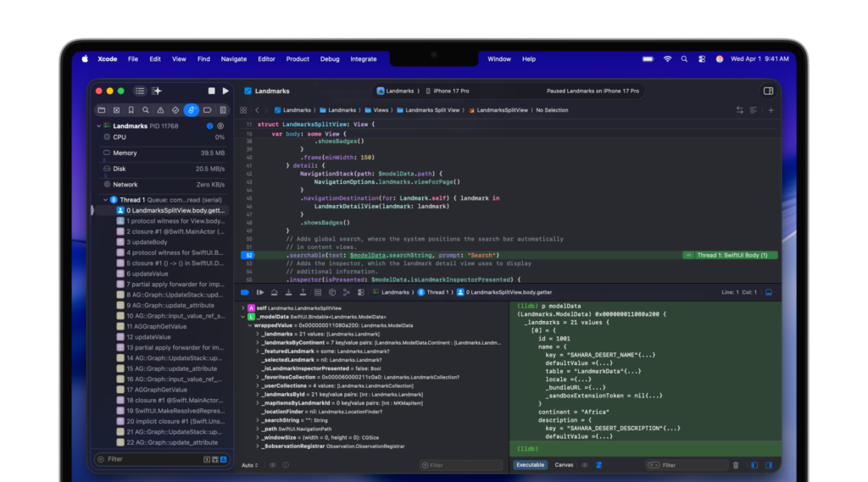Open the Debug menu in menu bar

[x=330, y=59]
